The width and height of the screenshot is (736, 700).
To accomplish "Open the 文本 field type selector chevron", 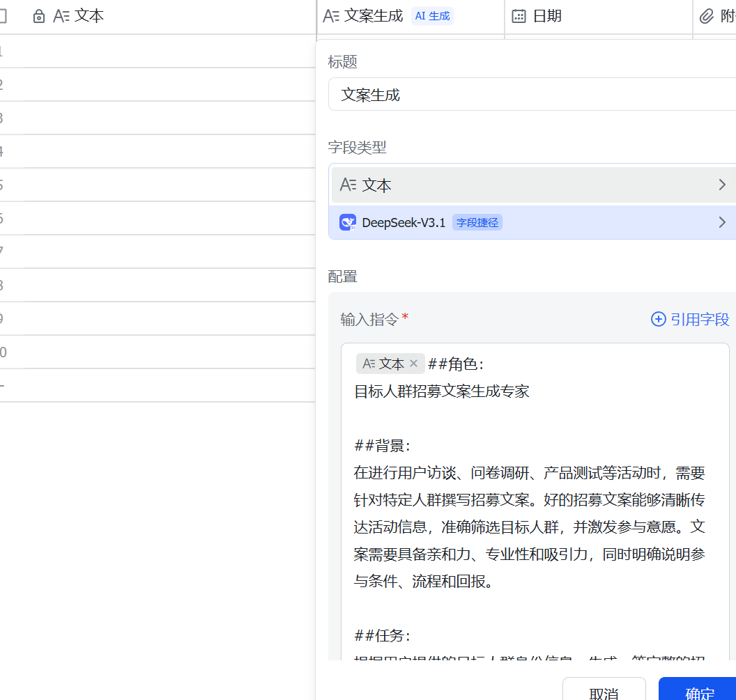I will coord(721,185).
